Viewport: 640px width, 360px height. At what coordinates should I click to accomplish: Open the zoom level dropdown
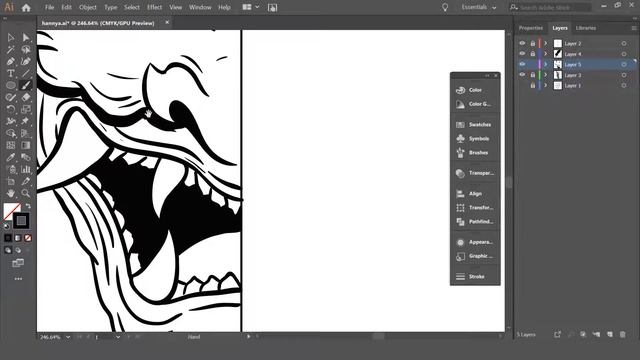click(x=68, y=337)
